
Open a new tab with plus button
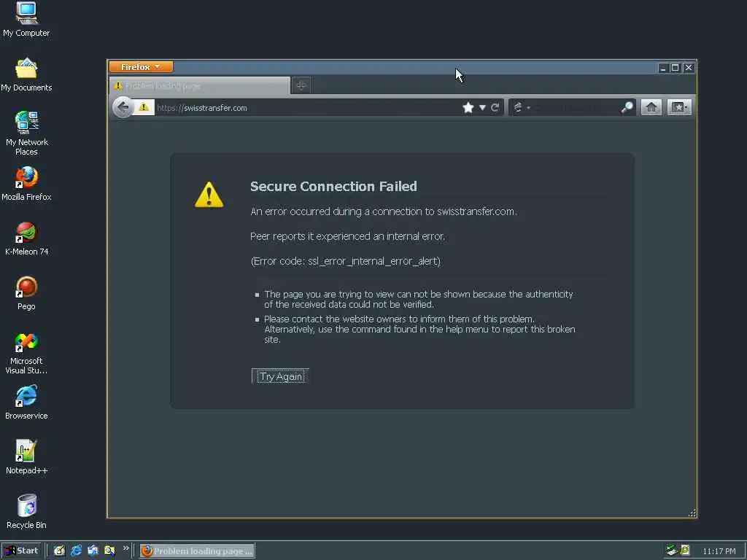pos(301,86)
